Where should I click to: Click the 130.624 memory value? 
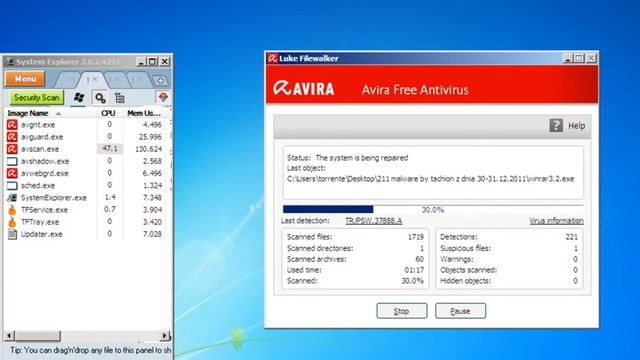click(x=149, y=149)
